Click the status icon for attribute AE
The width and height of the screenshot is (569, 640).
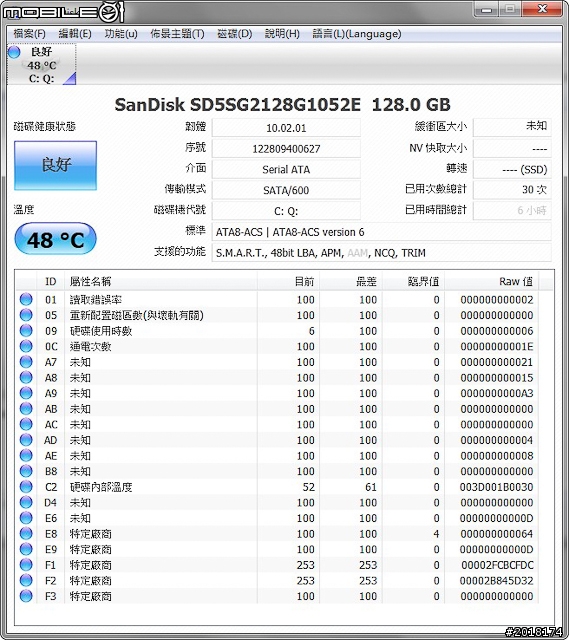[26, 456]
